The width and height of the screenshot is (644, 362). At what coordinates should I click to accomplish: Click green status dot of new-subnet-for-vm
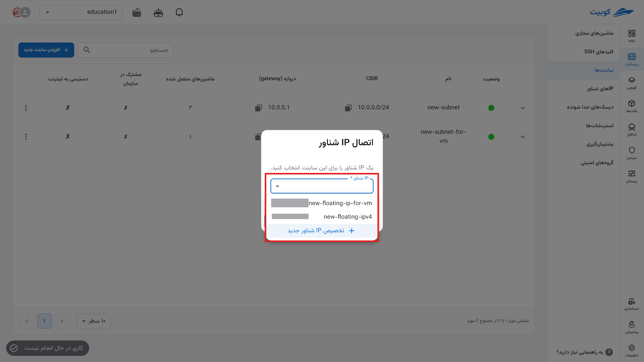pos(491,137)
